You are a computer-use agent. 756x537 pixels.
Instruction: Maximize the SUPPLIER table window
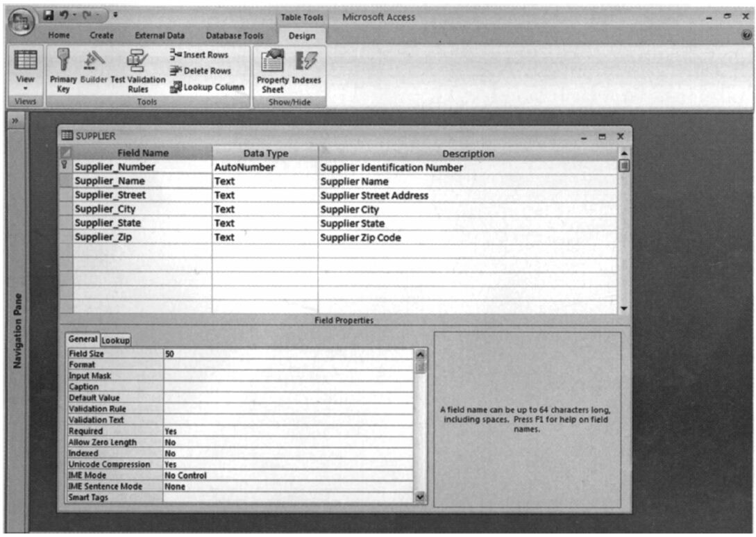tap(602, 137)
